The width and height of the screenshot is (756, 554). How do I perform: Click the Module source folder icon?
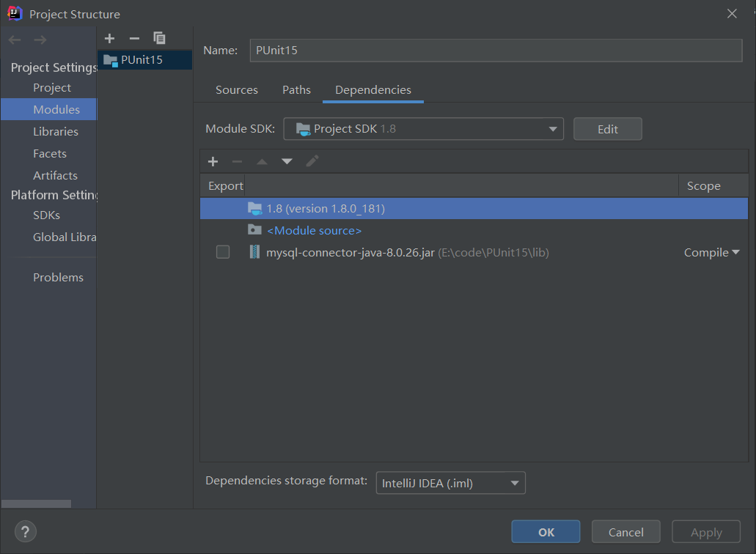(254, 230)
